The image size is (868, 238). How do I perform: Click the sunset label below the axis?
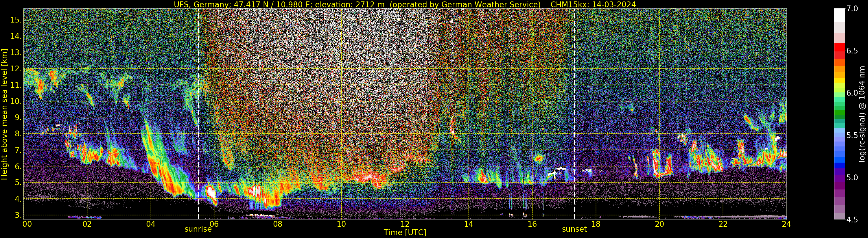(574, 229)
